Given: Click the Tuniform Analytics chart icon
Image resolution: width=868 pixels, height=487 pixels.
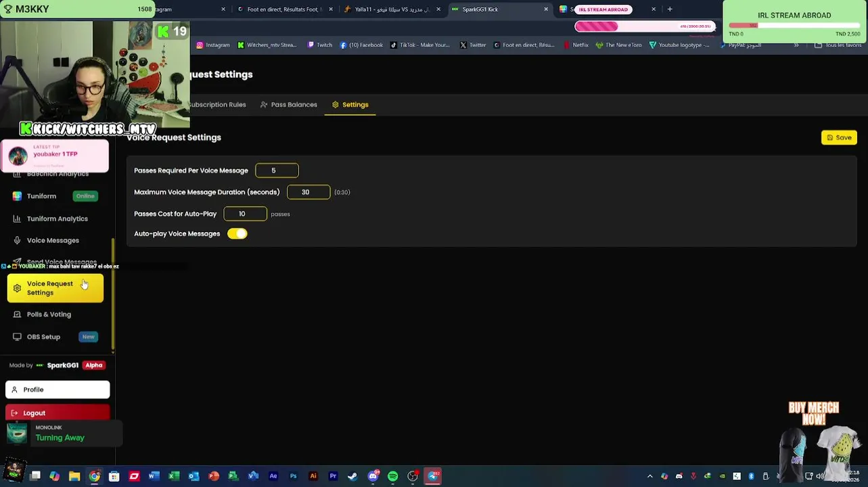Looking at the screenshot, I should (17, 218).
